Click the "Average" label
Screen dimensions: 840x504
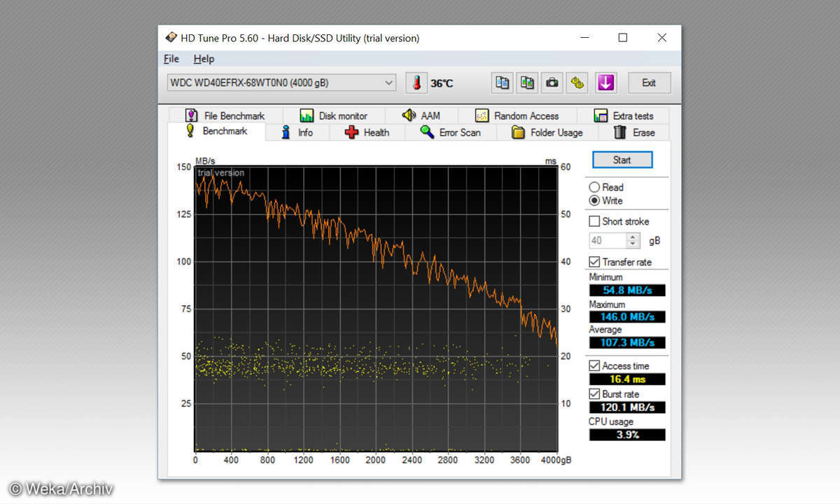(605, 330)
